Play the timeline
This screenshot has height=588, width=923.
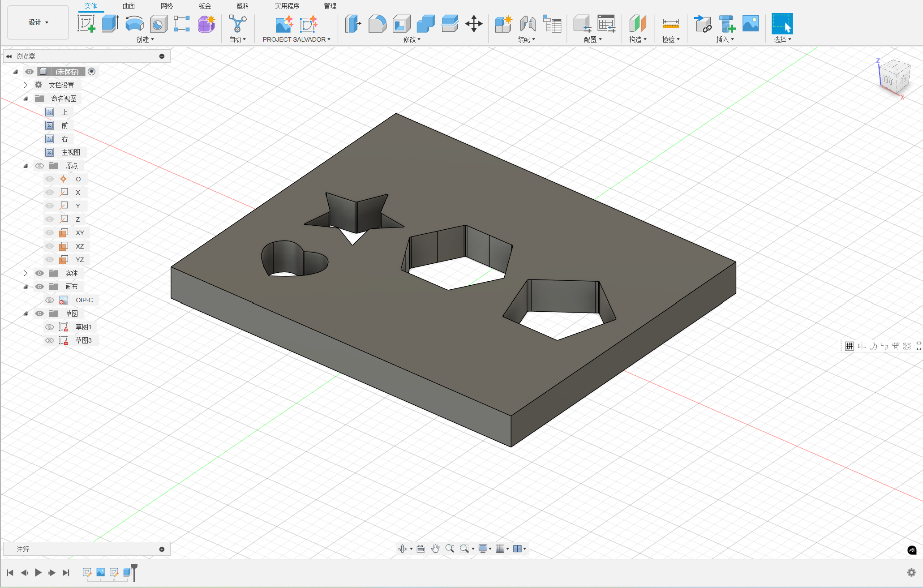(x=38, y=572)
